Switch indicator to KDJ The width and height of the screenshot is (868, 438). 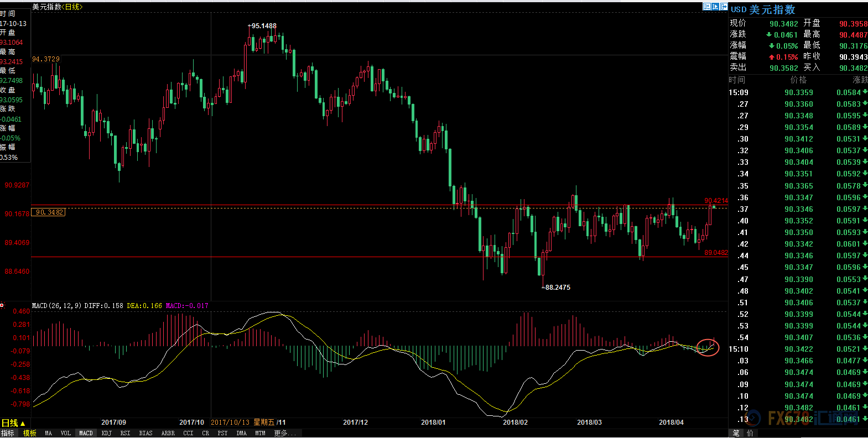107,433
